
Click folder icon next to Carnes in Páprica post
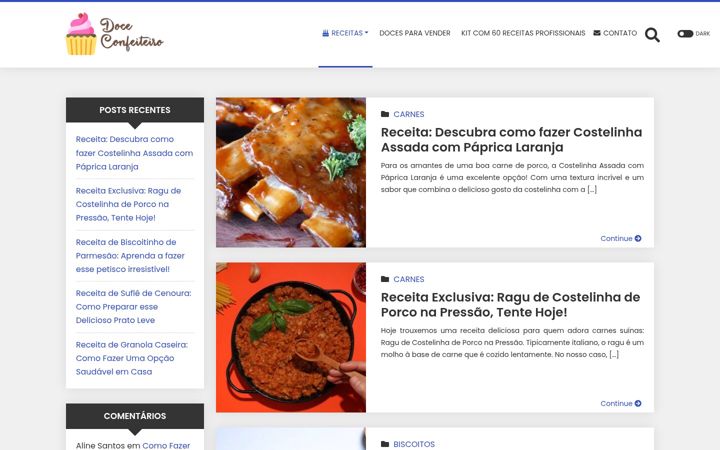click(385, 114)
